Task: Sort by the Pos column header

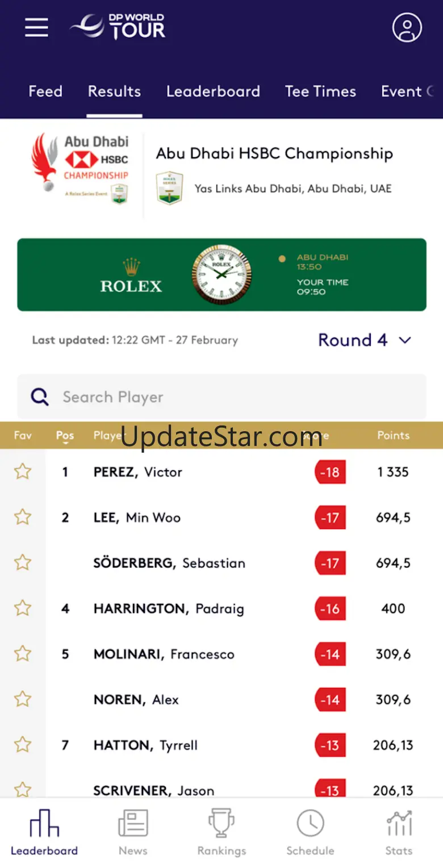Action: (x=65, y=436)
